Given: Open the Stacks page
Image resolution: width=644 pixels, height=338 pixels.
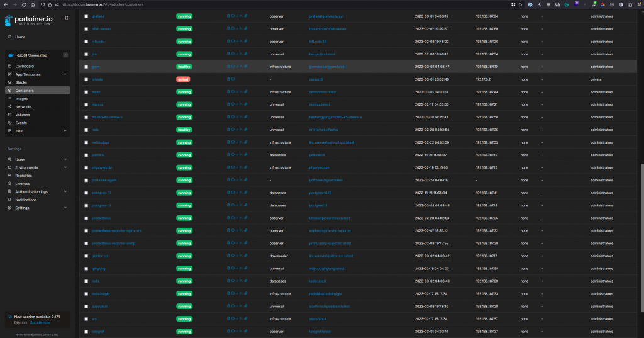Looking at the screenshot, I should tap(21, 82).
